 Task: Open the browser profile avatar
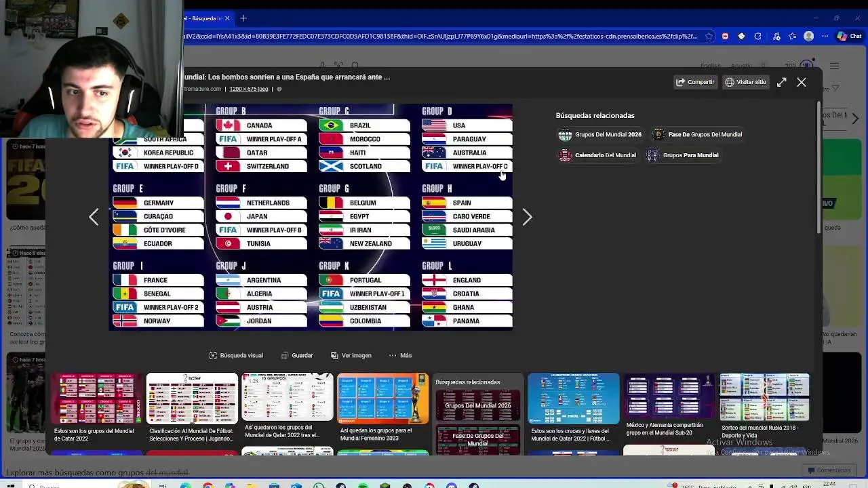(x=808, y=36)
